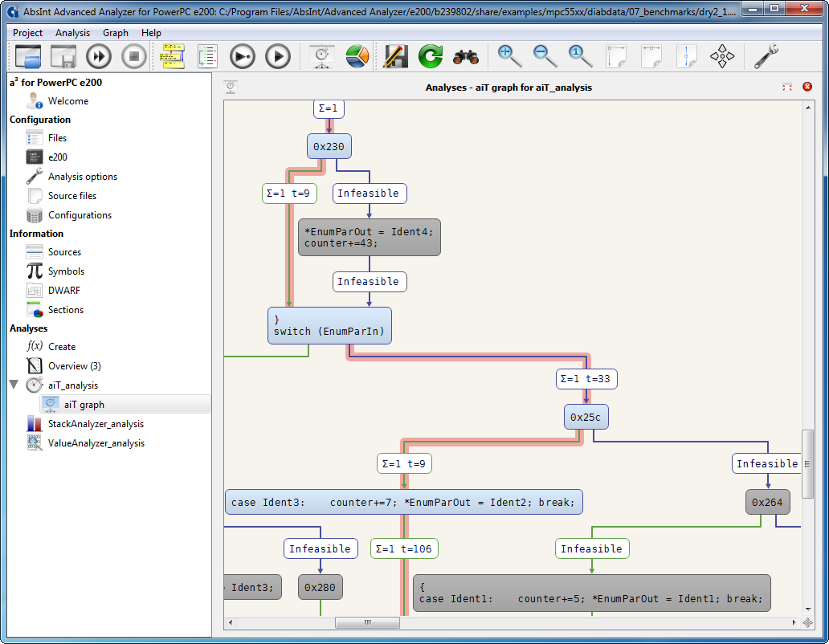Open Symbols information view
Image resolution: width=829 pixels, height=644 pixels.
coord(66,271)
